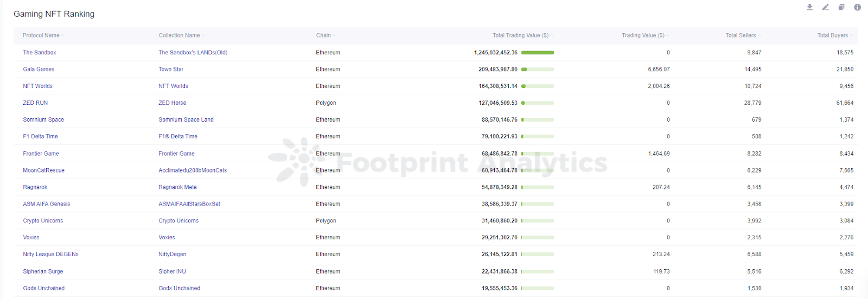Select Polygon chain cell for ZED RUN
868x299 pixels.
click(x=326, y=103)
